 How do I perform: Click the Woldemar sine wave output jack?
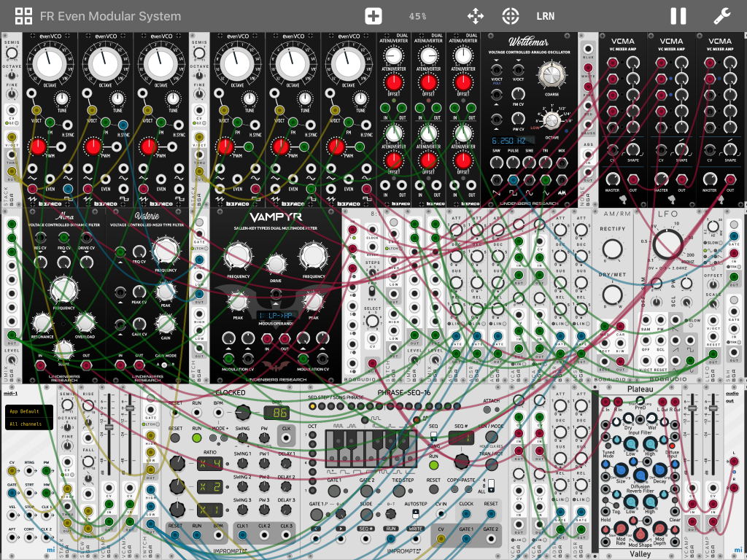coord(529,179)
